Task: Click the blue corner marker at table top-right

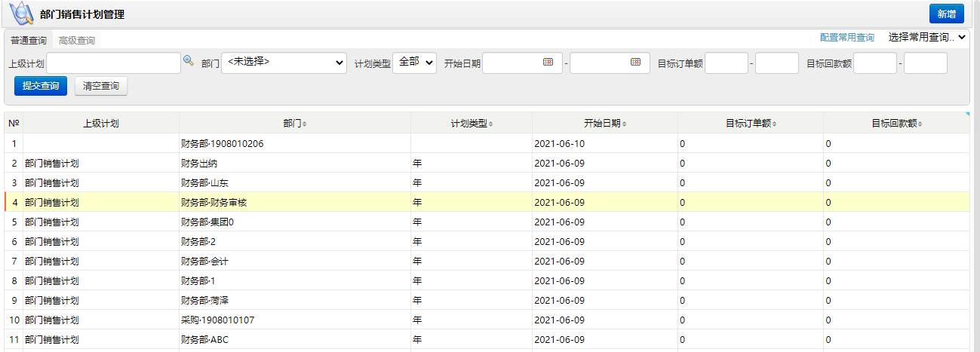Action: coord(967,115)
